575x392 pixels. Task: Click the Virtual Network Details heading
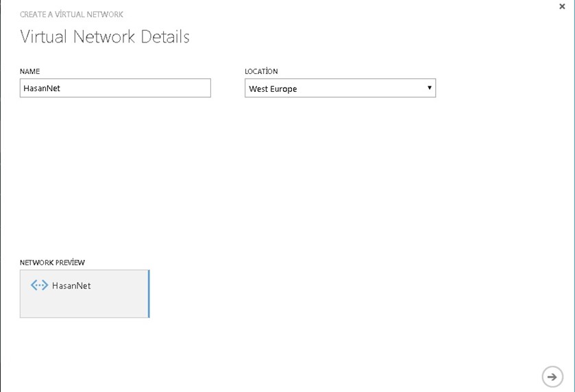105,37
